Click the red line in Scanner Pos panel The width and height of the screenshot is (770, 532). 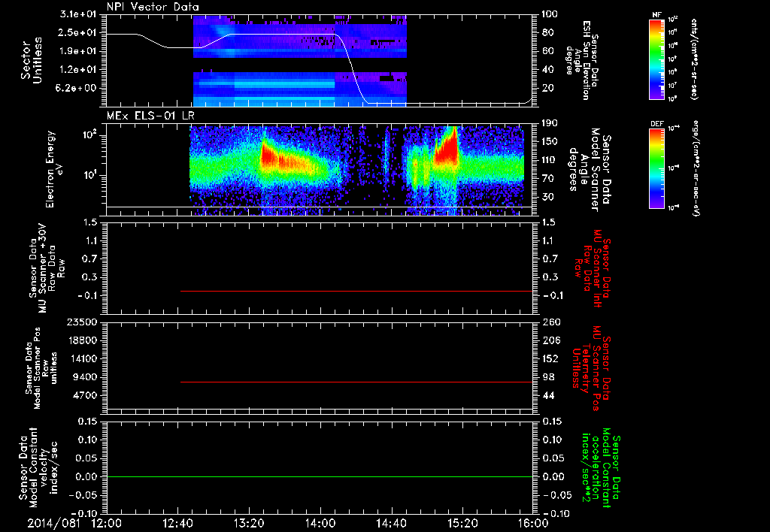coord(356,382)
